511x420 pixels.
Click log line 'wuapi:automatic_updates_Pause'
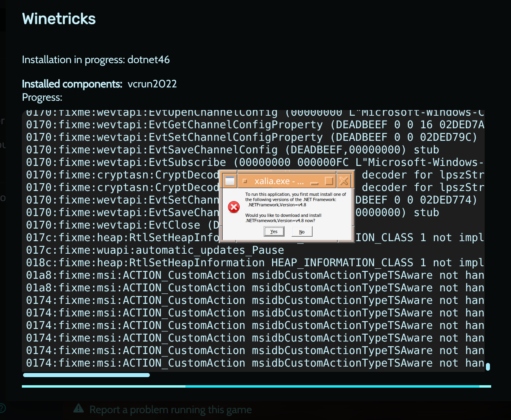[x=155, y=250]
